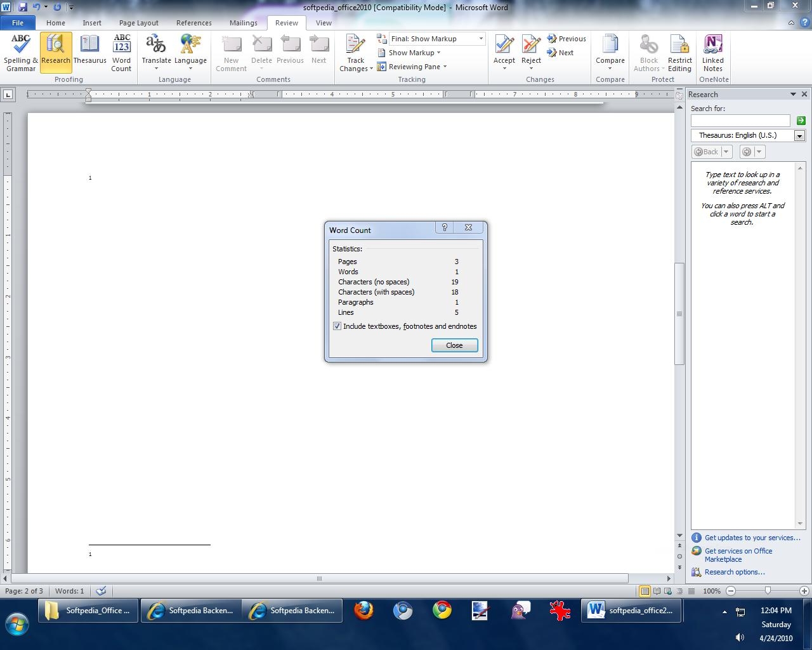Switch to the Page Layout tab
Screen dimensions: 812x650
coord(138,23)
